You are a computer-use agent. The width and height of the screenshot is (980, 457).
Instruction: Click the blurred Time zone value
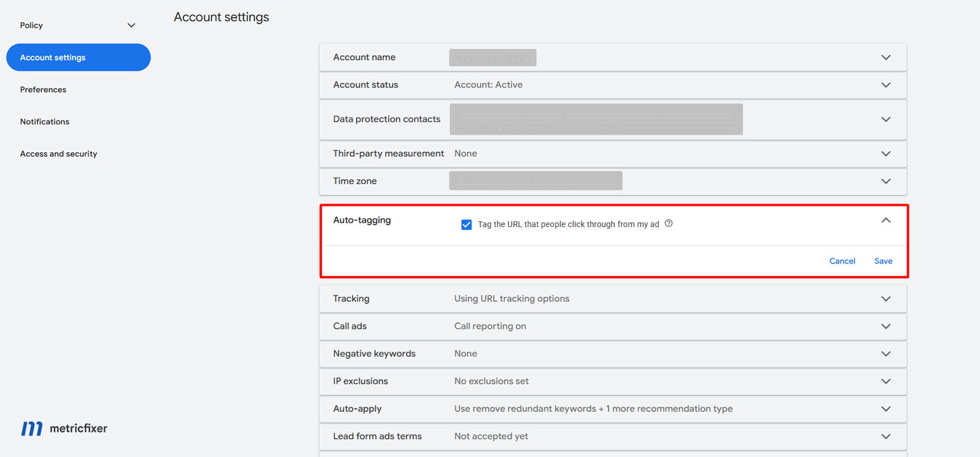tap(536, 181)
